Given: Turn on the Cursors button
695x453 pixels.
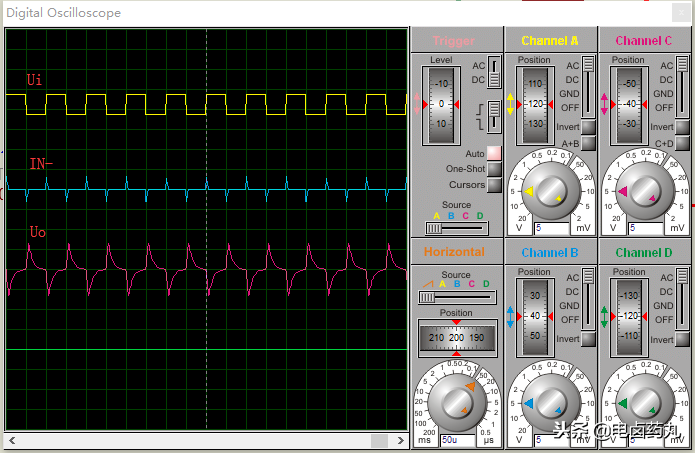Looking at the screenshot, I should (x=494, y=185).
